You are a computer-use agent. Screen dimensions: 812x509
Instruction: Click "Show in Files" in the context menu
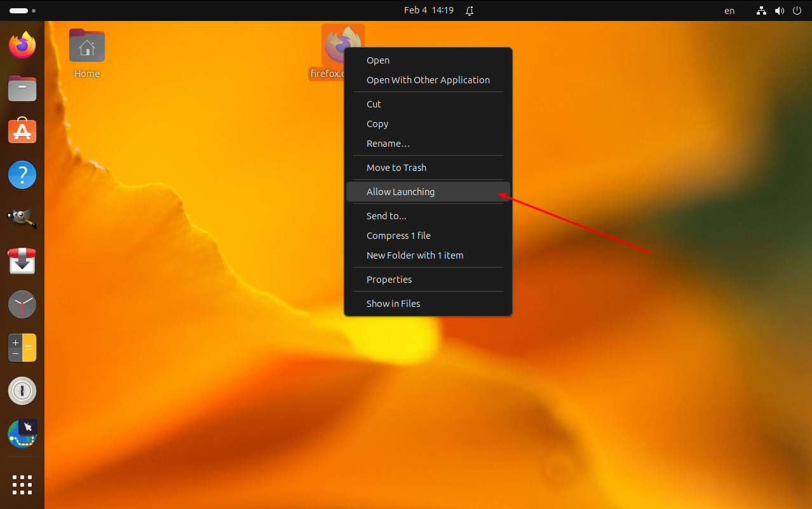(393, 303)
